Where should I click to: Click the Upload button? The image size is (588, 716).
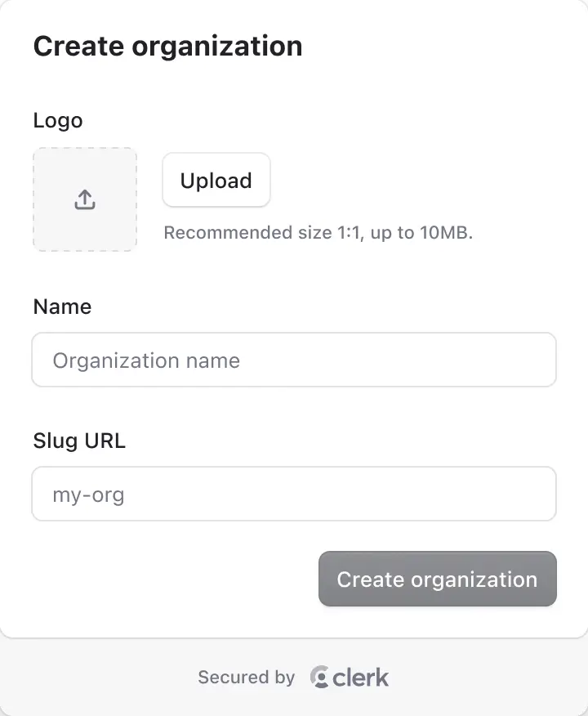point(216,180)
